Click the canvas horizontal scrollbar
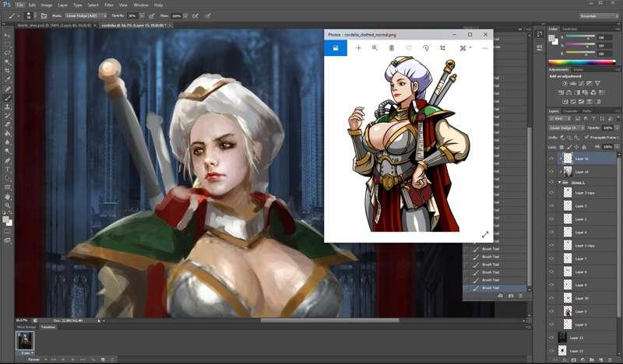 click(329, 320)
